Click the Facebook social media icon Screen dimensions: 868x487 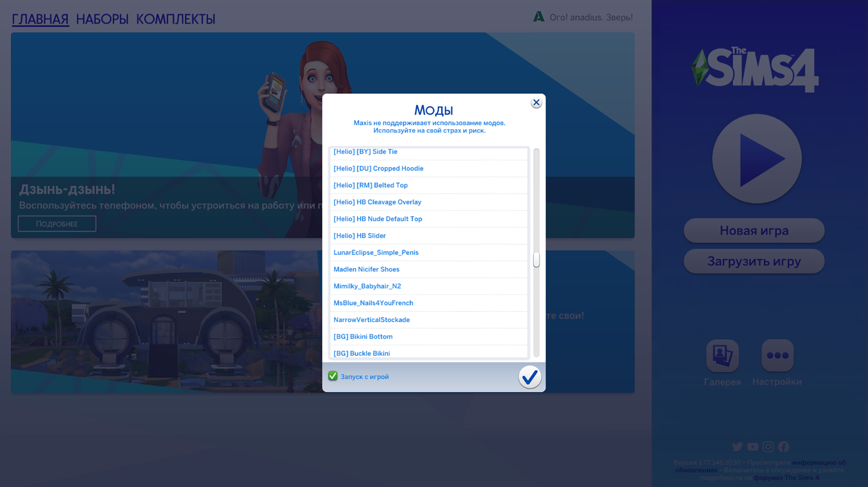click(783, 447)
